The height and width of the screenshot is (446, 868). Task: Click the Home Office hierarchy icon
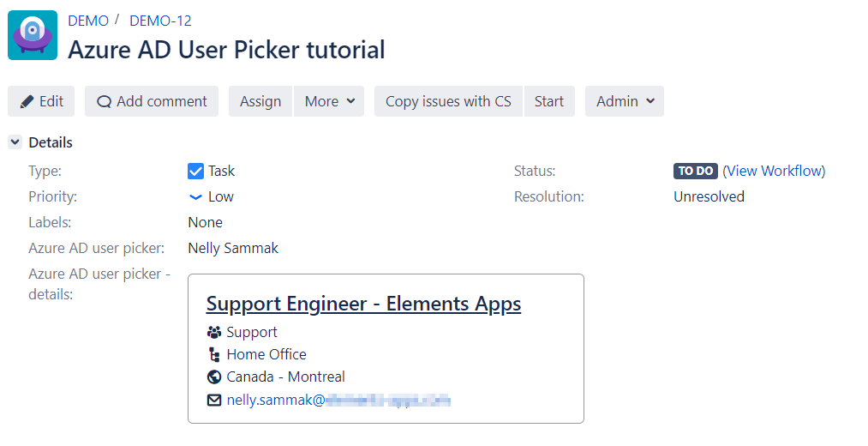(x=214, y=354)
